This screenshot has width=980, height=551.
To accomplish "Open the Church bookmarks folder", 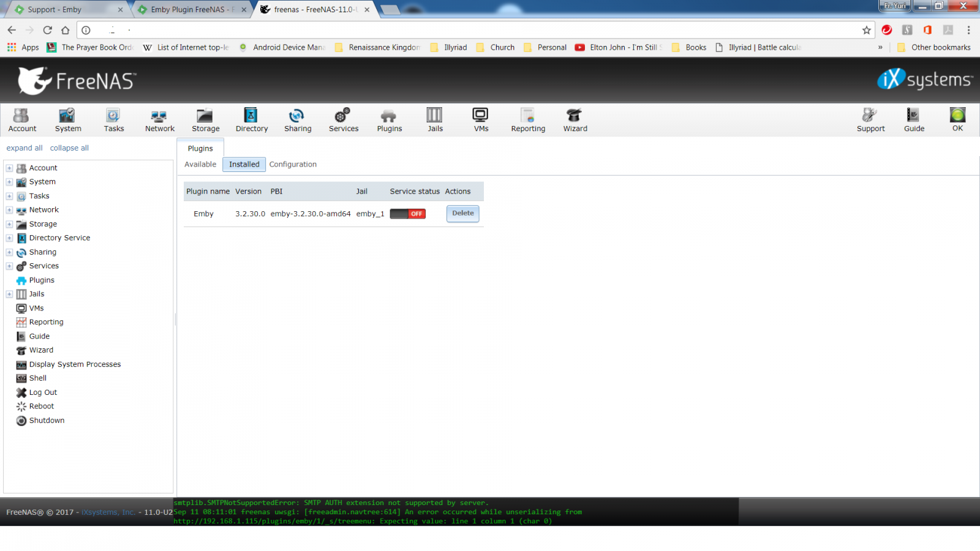I will pyautogui.click(x=496, y=47).
